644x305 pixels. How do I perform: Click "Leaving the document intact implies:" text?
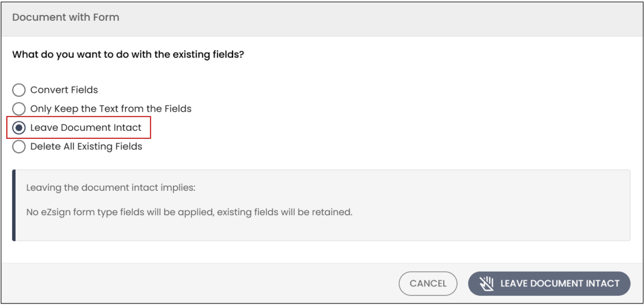[x=111, y=188]
